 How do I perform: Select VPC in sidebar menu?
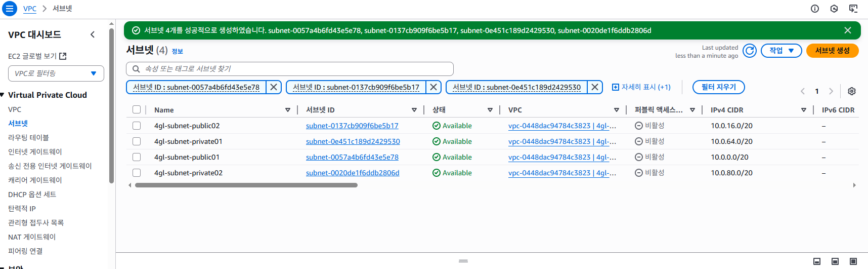(x=15, y=109)
